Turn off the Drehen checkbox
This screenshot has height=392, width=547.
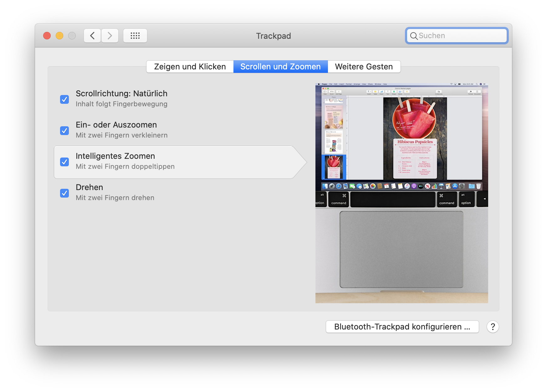(x=64, y=193)
